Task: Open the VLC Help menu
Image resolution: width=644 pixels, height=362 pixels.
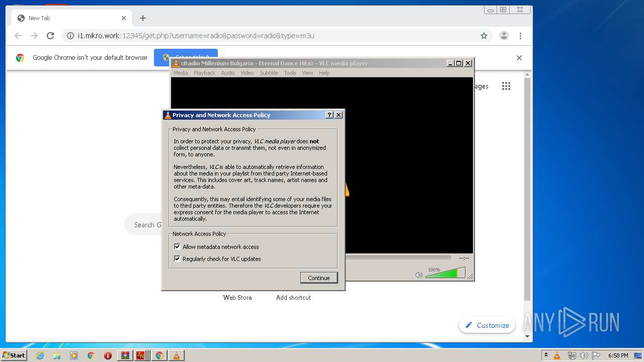Action: point(325,73)
